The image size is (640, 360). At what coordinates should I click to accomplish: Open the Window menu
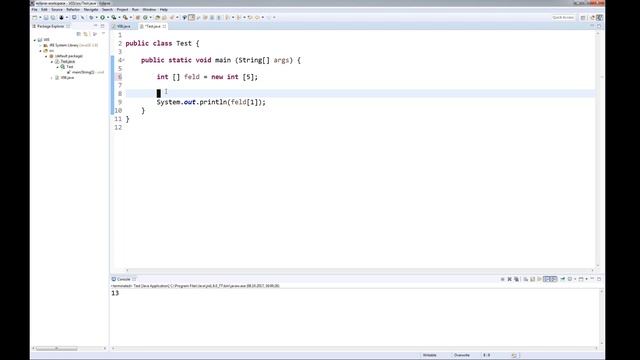(x=149, y=9)
